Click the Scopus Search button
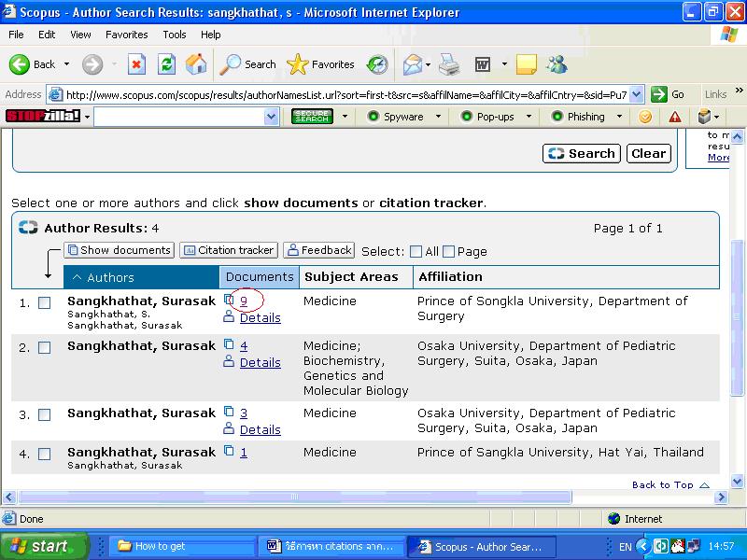The height and width of the screenshot is (560, 747). coord(582,153)
